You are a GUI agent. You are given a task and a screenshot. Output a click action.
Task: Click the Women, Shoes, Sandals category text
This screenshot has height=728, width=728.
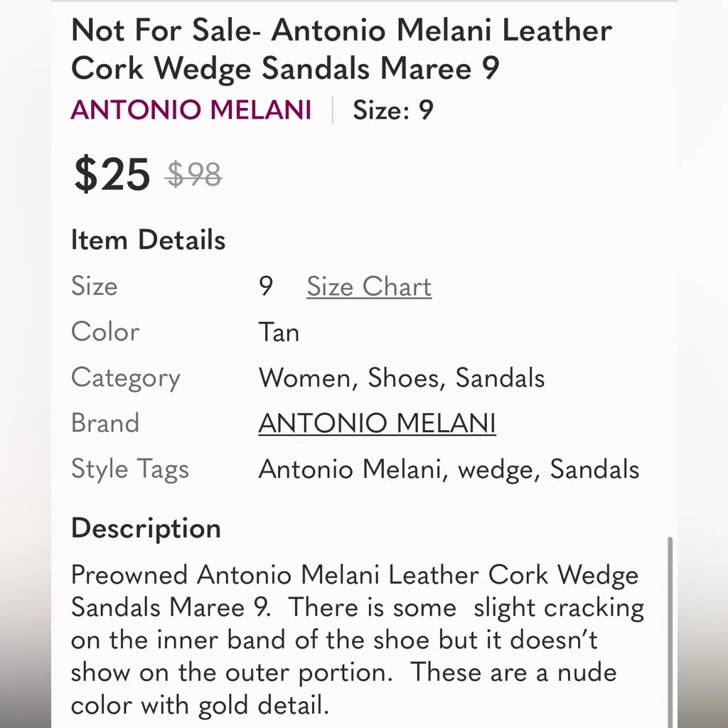click(x=402, y=378)
